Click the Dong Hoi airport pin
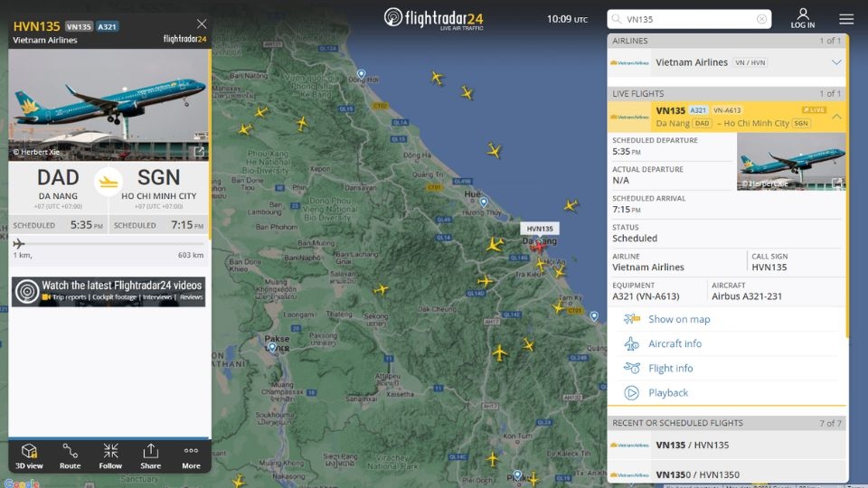The image size is (868, 488). pos(361,73)
